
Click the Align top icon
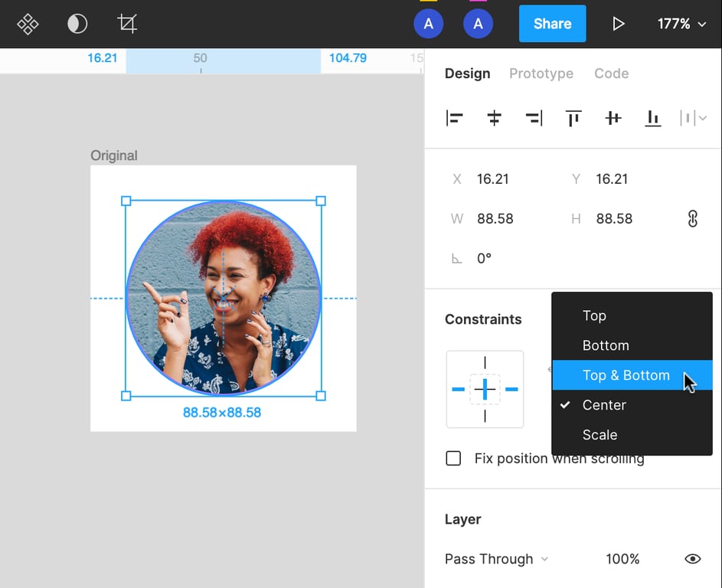[x=573, y=118]
